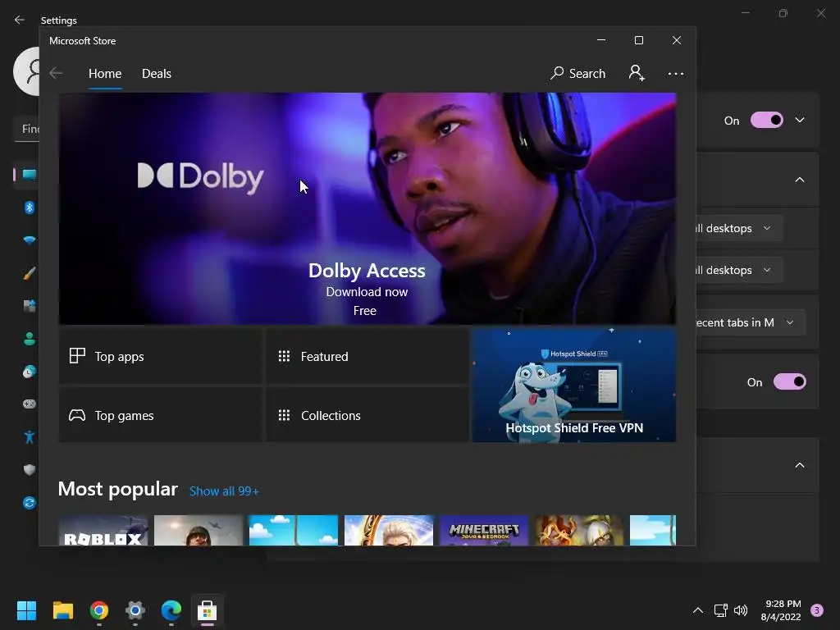Image resolution: width=840 pixels, height=630 pixels.
Task: Open Time & language in Settings sidebar
Action: (x=30, y=372)
